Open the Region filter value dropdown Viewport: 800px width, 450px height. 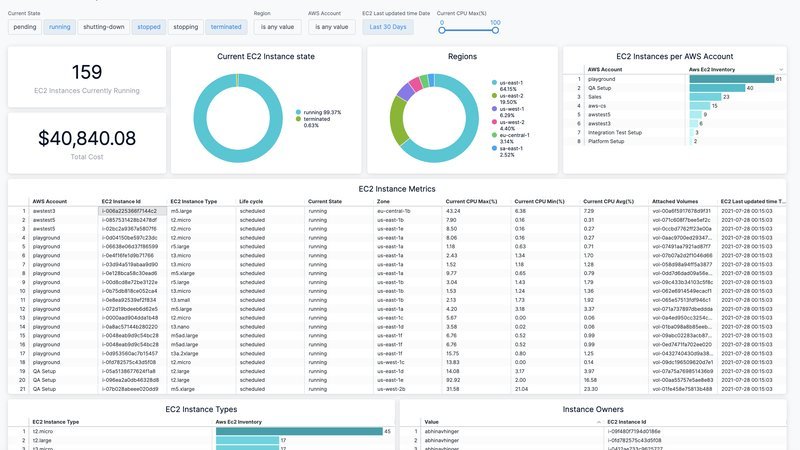click(x=276, y=27)
